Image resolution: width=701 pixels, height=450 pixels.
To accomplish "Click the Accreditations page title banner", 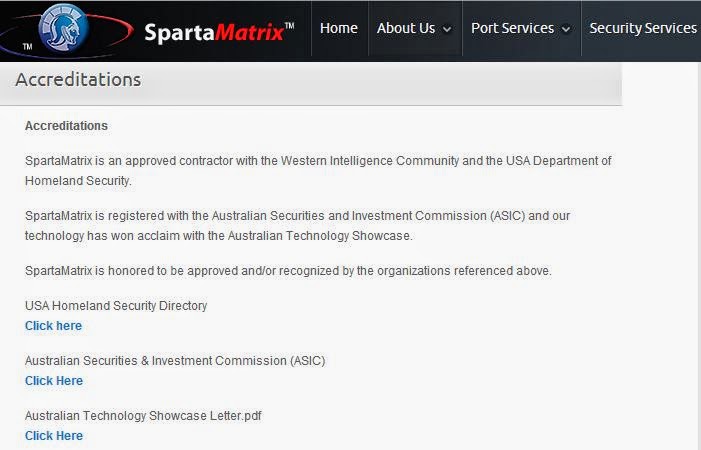I will (x=311, y=84).
